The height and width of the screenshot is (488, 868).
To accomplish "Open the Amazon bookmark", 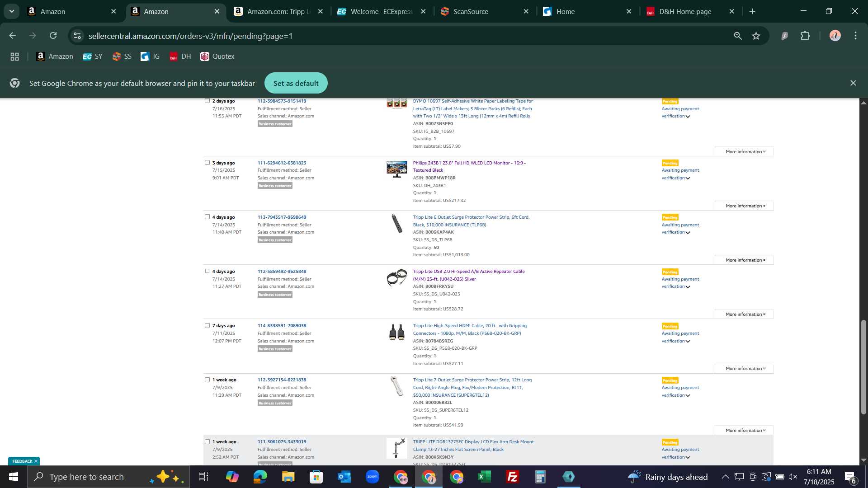I will [x=55, y=56].
